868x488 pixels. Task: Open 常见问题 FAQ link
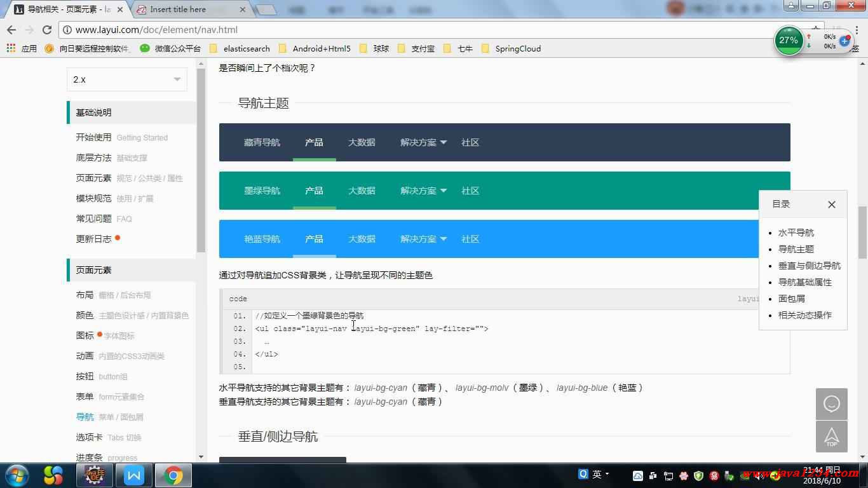click(104, 219)
